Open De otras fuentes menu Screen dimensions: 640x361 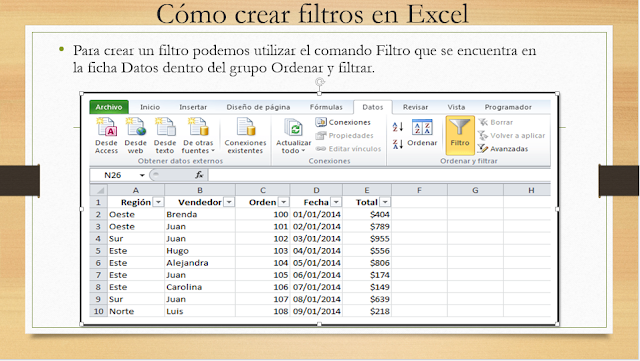click(x=198, y=135)
